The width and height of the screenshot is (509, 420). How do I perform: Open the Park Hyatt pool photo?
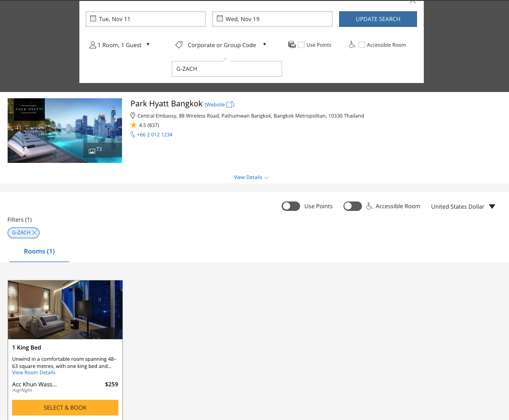[x=65, y=131]
